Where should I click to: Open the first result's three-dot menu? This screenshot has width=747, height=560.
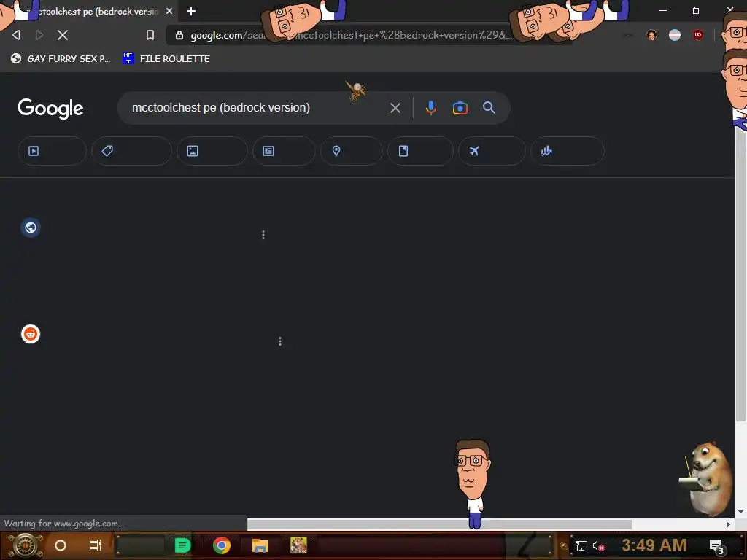[x=263, y=235]
